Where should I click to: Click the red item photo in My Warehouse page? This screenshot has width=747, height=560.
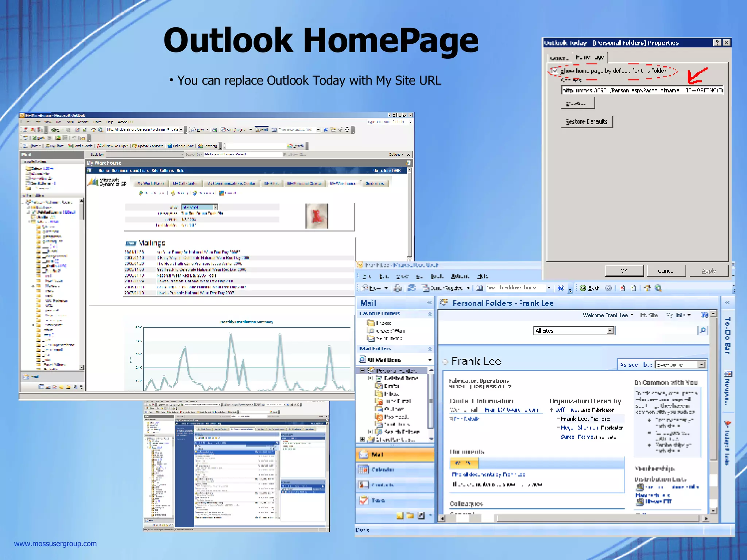coord(317,216)
